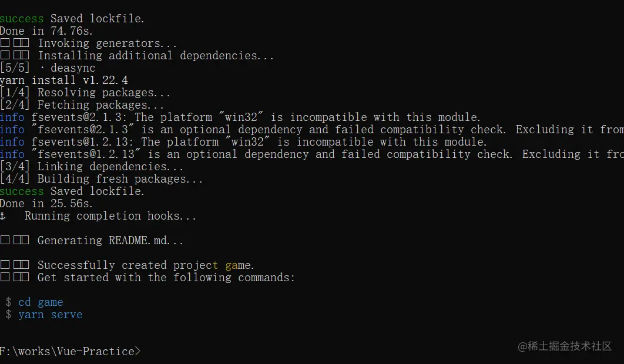Image resolution: width=624 pixels, height=364 pixels.
Task: Click the yellow project name 'game'
Action: tap(238, 265)
